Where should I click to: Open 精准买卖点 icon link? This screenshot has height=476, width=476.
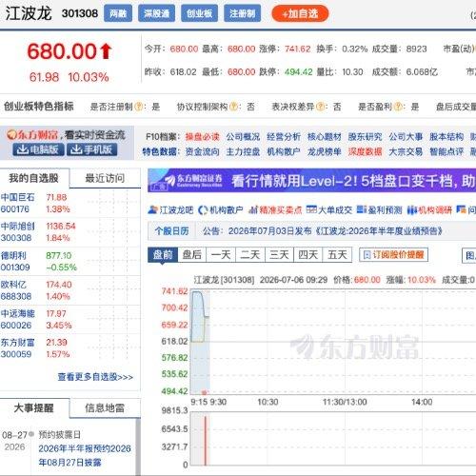point(275,209)
